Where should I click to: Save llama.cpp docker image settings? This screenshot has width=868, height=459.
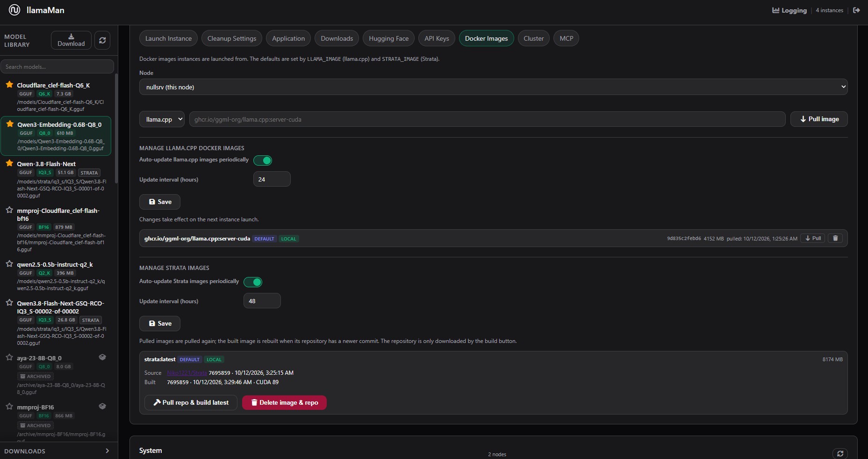pyautogui.click(x=160, y=202)
